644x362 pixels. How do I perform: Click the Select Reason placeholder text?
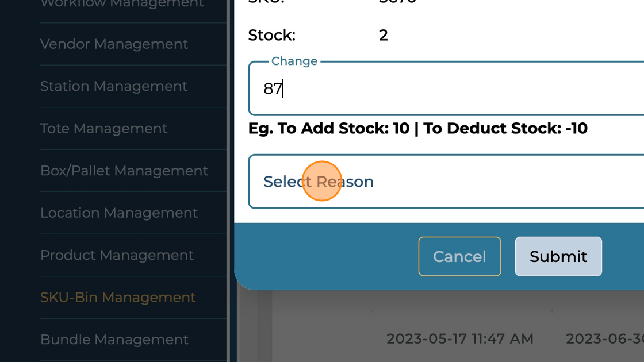tap(319, 181)
